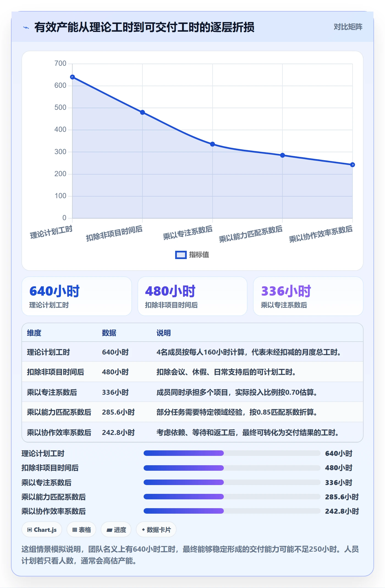The height and width of the screenshot is (588, 385).
Task: Click the 640小时 table data cell
Action: coord(115,352)
